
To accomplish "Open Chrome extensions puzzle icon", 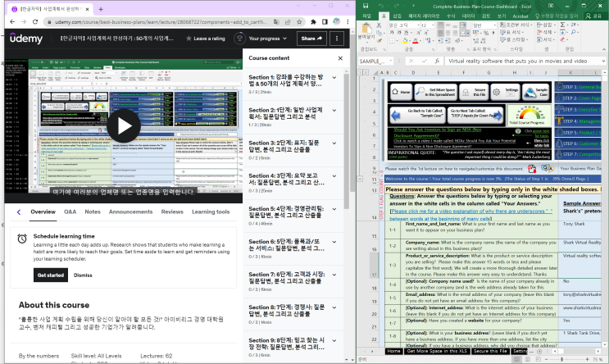I will [x=313, y=22].
